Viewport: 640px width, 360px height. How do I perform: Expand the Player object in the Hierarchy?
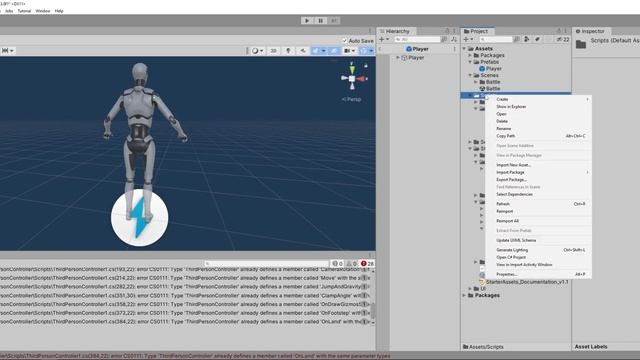398,58
